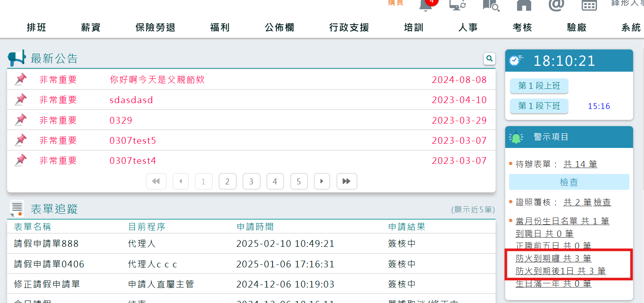Click the screen refresh icon in the header

click(x=457, y=5)
